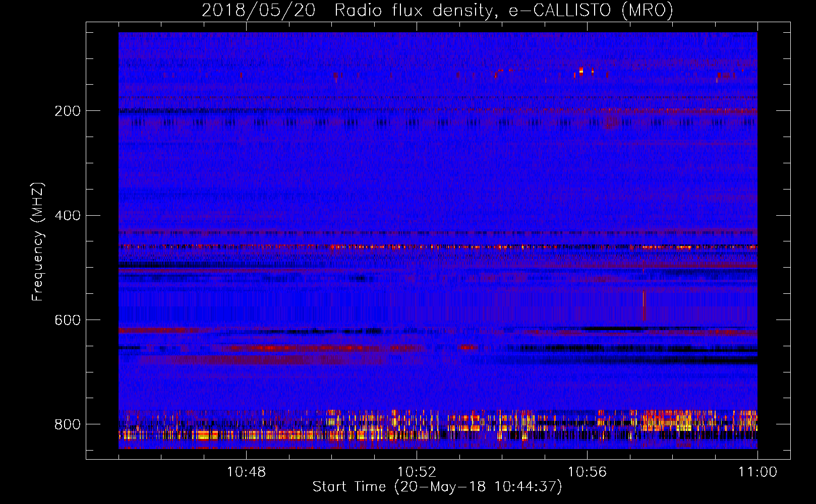Click the 11:00 time tick label
Viewport: 816px width, 504px height.
pos(757,472)
